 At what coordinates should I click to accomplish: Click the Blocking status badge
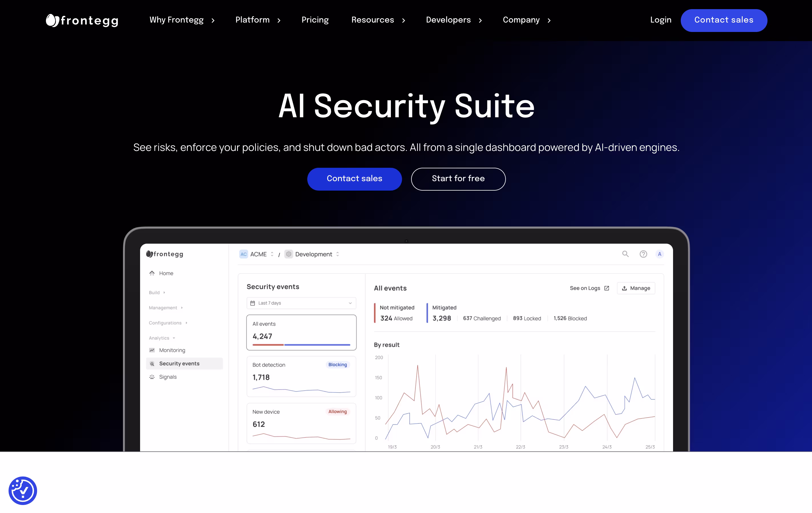pos(338,365)
